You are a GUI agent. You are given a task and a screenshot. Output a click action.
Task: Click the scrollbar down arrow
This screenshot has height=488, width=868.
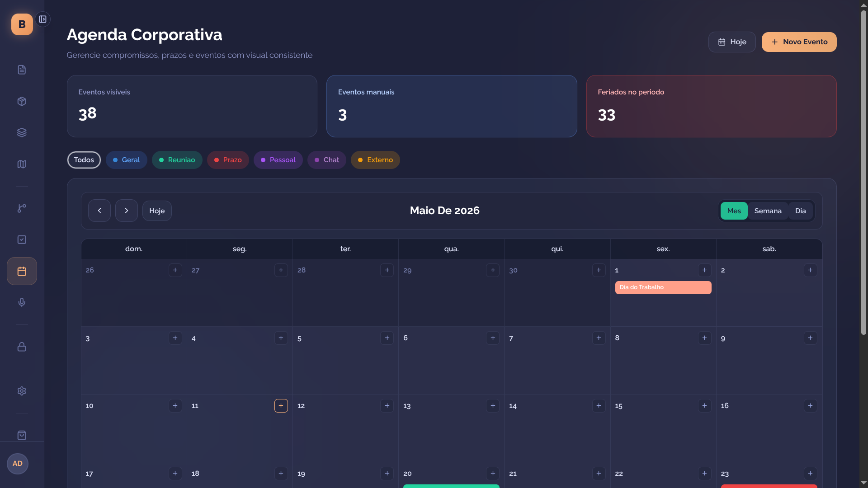pyautogui.click(x=863, y=483)
